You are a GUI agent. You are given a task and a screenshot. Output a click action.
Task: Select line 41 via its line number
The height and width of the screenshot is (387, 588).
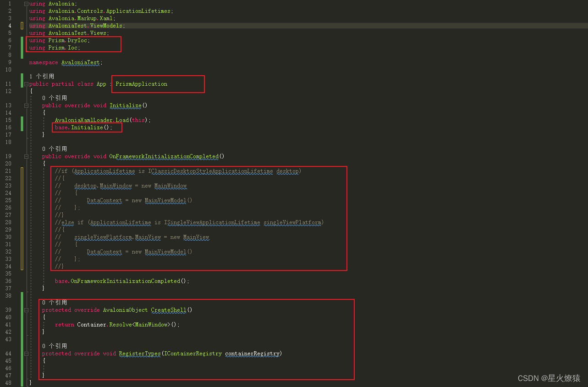tap(9, 325)
